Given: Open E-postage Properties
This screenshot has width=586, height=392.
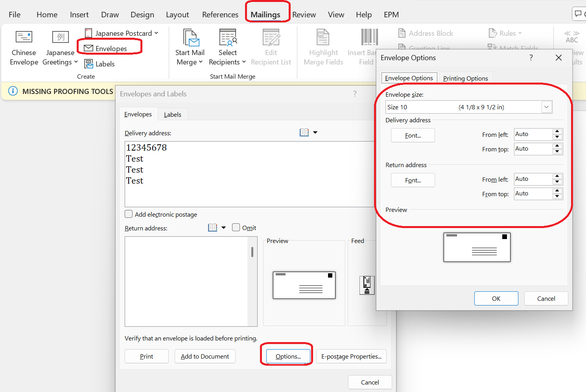Looking at the screenshot, I should click(352, 356).
